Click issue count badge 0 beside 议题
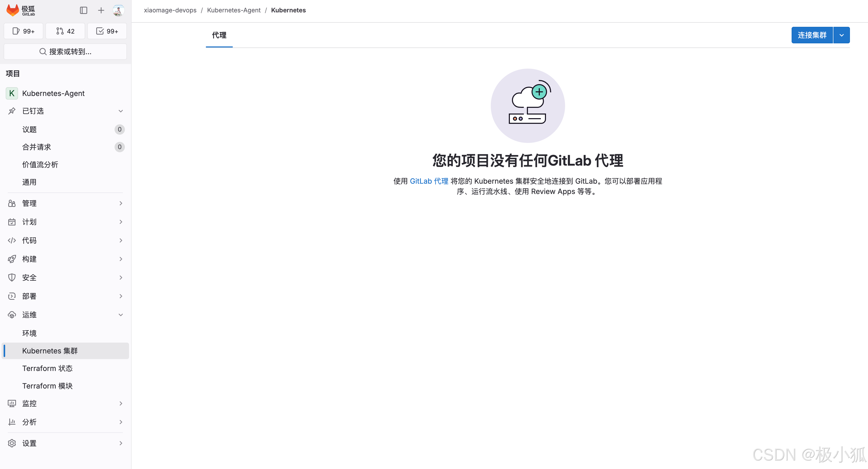The height and width of the screenshot is (469, 868). coord(120,130)
